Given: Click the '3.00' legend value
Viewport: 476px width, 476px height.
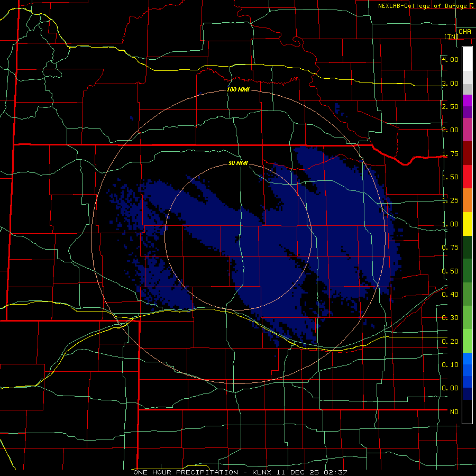Looking at the screenshot, I should [x=450, y=83].
